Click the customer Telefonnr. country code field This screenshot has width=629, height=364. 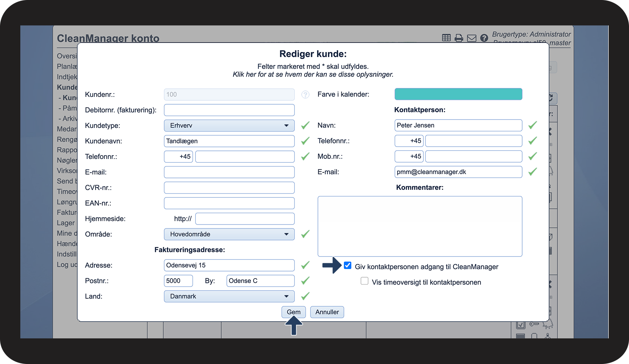[x=178, y=157]
